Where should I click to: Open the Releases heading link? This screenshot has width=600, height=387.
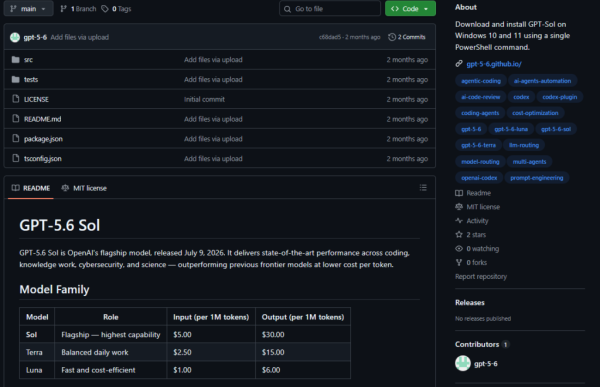[470, 302]
